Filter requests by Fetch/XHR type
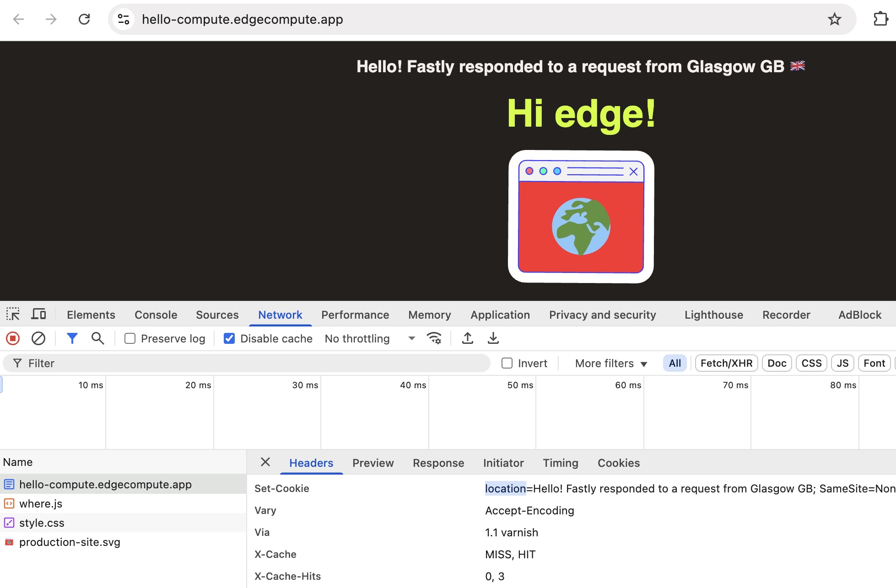This screenshot has width=896, height=588. (726, 363)
